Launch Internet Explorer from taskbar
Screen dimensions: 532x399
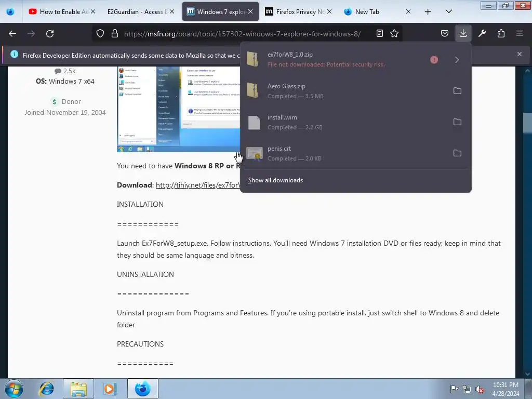[46, 389]
